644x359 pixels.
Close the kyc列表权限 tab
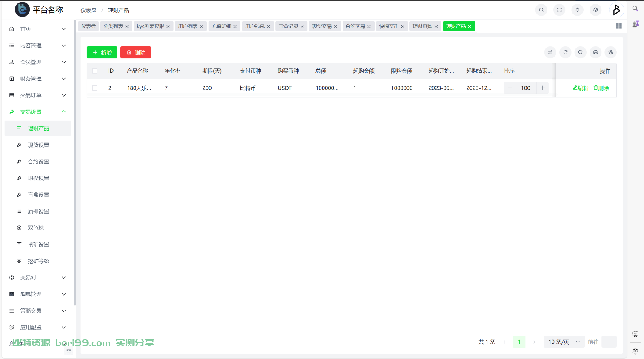coord(168,26)
